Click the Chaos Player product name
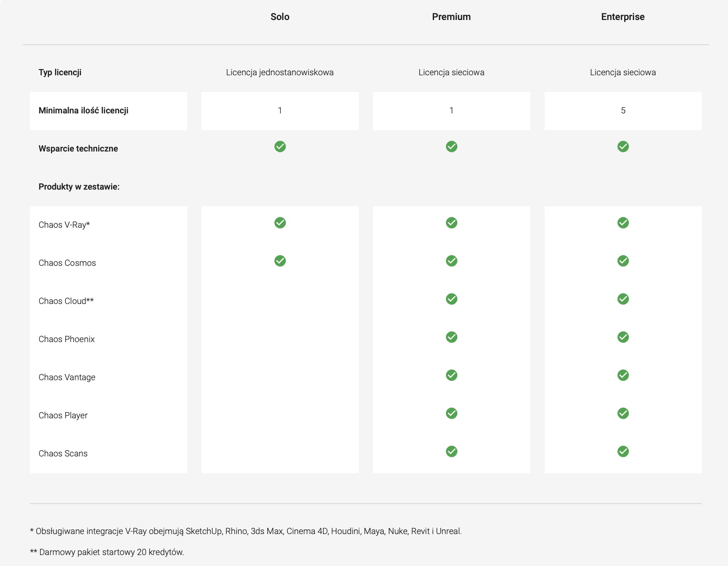This screenshot has height=566, width=728. tap(63, 415)
